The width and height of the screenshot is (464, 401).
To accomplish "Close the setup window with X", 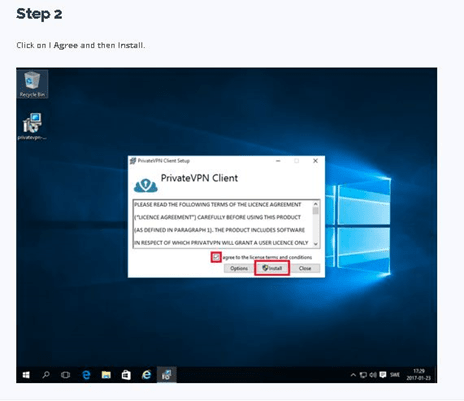I will click(315, 161).
